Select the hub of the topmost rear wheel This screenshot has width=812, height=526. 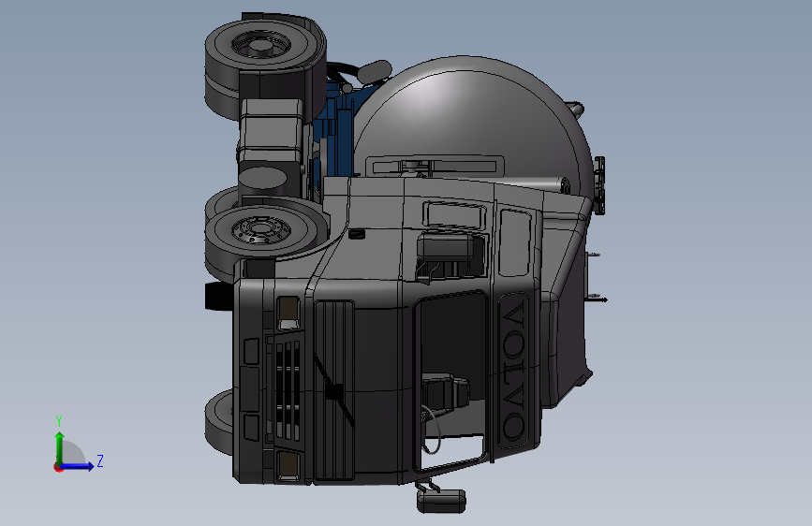(x=261, y=46)
